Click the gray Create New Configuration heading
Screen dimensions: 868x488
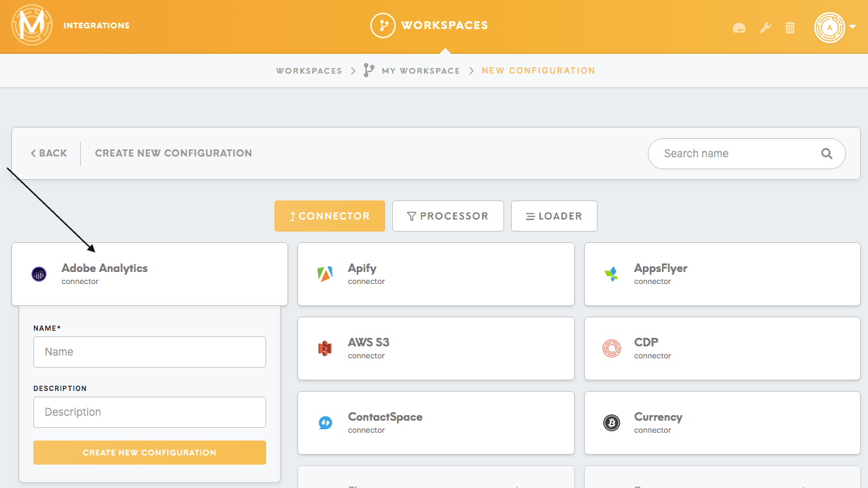(173, 153)
